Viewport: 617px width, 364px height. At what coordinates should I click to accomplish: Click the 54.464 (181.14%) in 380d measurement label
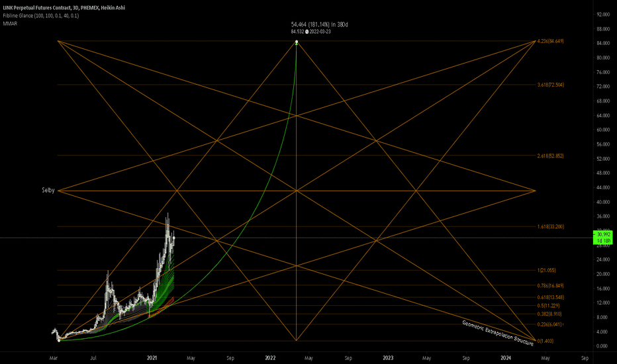[x=320, y=24]
